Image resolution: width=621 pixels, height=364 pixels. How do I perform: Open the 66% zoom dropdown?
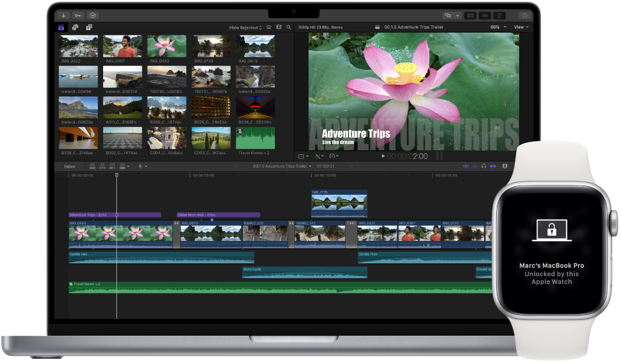click(x=496, y=27)
